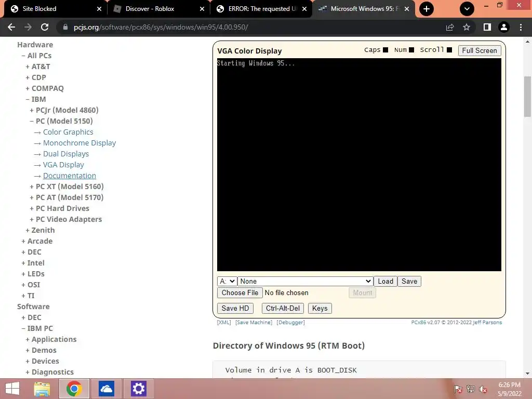Viewport: 532px width, 399px height.
Task: Click the Save HD button
Action: coord(235,309)
